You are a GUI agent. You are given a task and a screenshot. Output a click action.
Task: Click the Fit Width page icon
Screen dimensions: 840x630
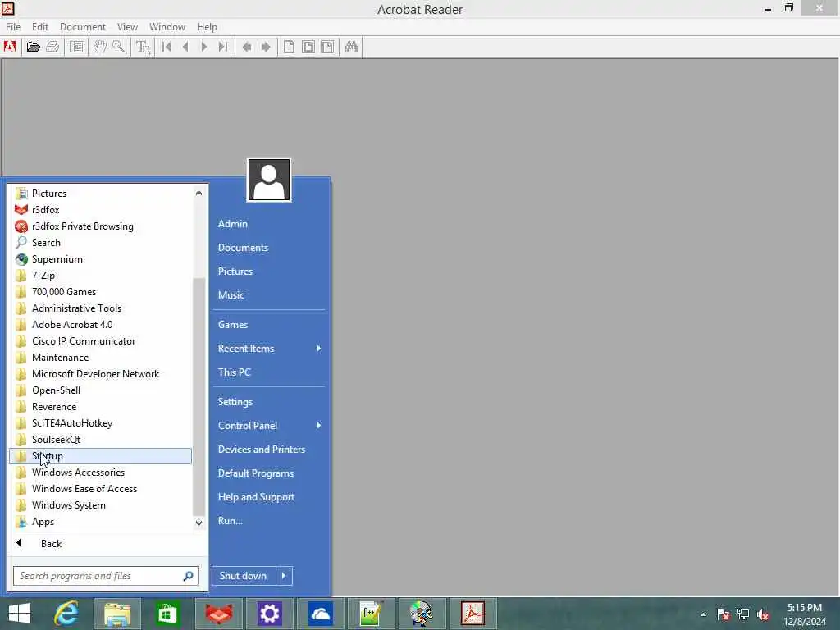pyautogui.click(x=327, y=47)
